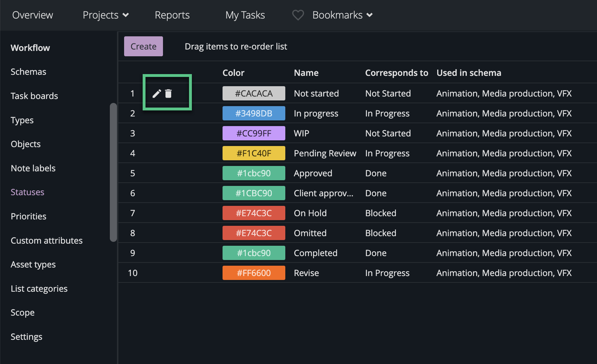Open Asset types in the sidebar
The image size is (597, 364).
[33, 264]
